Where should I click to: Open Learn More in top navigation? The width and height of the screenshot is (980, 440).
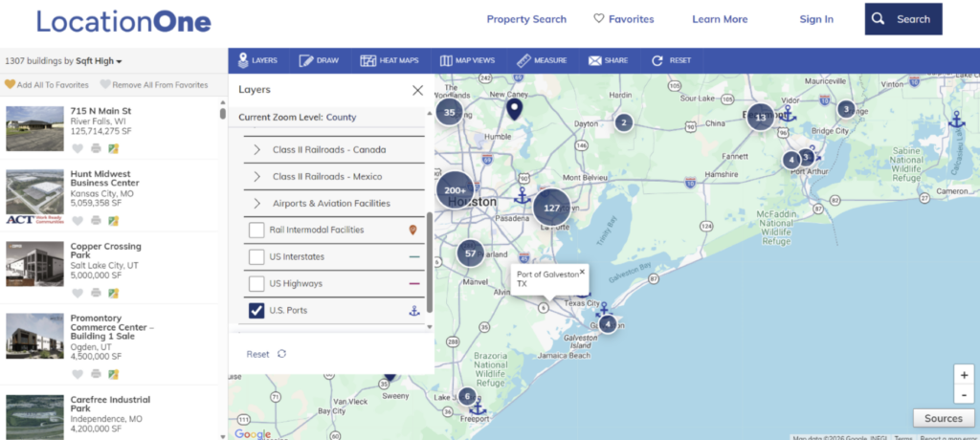coord(720,19)
